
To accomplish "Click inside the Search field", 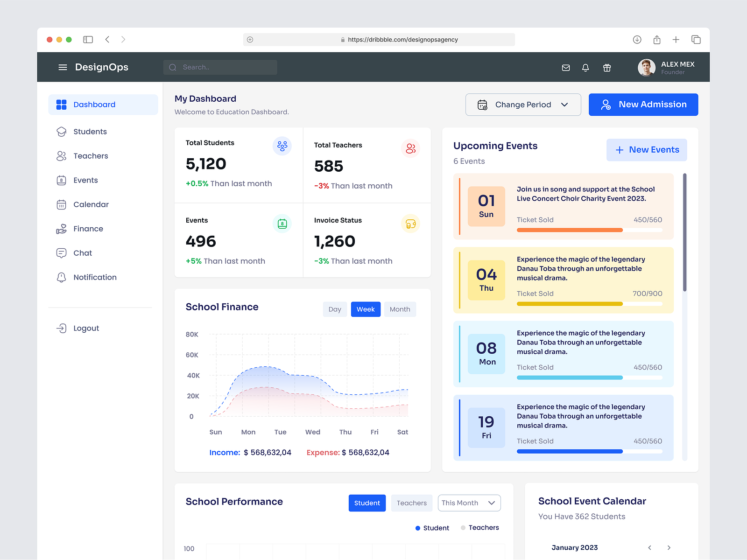I will click(219, 67).
